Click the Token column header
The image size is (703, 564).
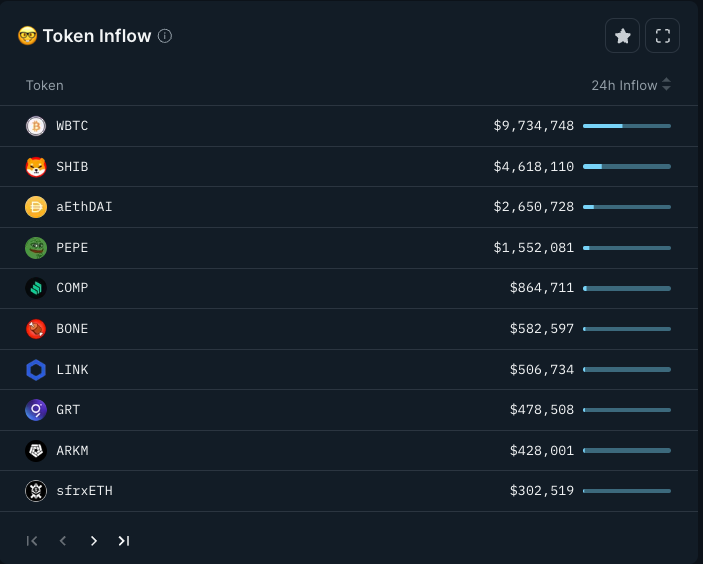45,86
